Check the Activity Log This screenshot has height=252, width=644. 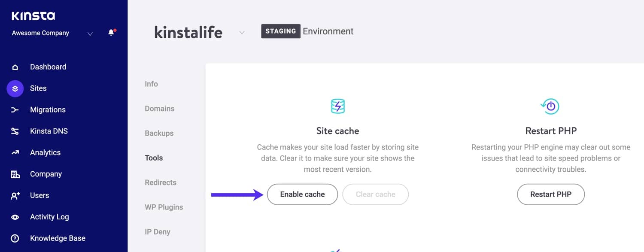point(50,217)
